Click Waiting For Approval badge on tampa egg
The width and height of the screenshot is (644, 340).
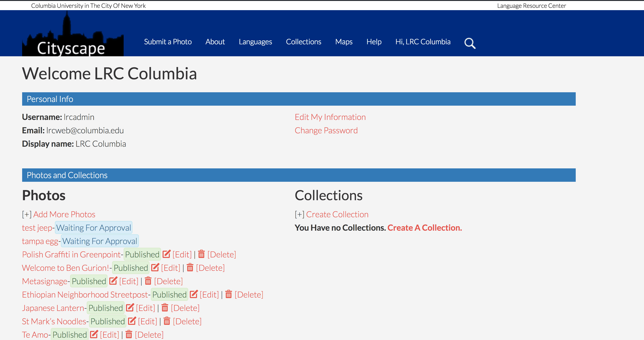(x=99, y=241)
